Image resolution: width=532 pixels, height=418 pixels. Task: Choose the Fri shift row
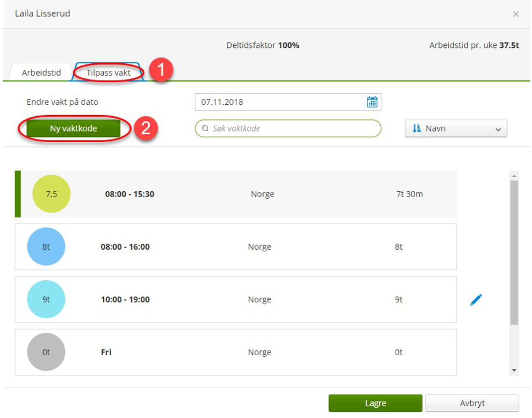236,352
